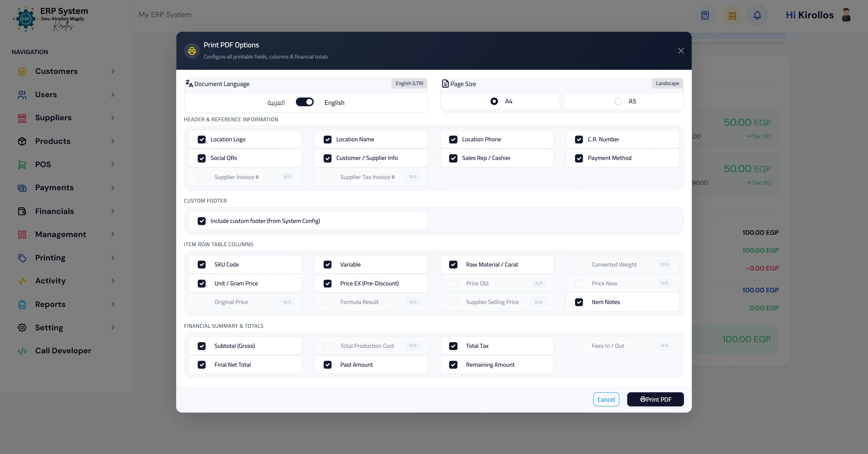
Task: Open the Management navigation item
Action: point(66,234)
